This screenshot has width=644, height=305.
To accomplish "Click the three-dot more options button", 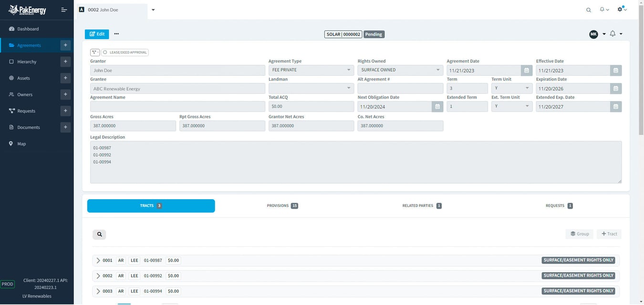I will click(116, 34).
